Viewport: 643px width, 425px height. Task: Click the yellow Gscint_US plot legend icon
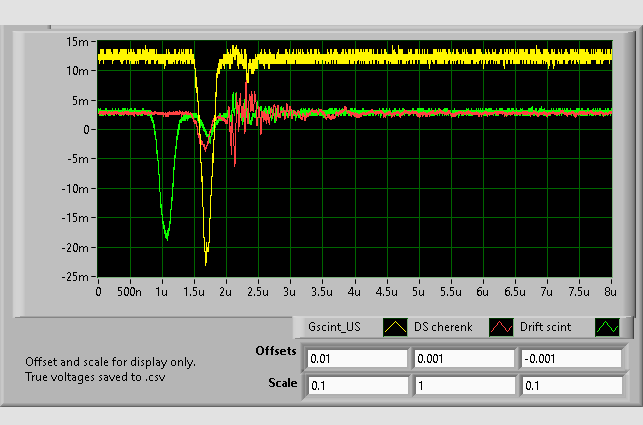[x=395, y=327]
